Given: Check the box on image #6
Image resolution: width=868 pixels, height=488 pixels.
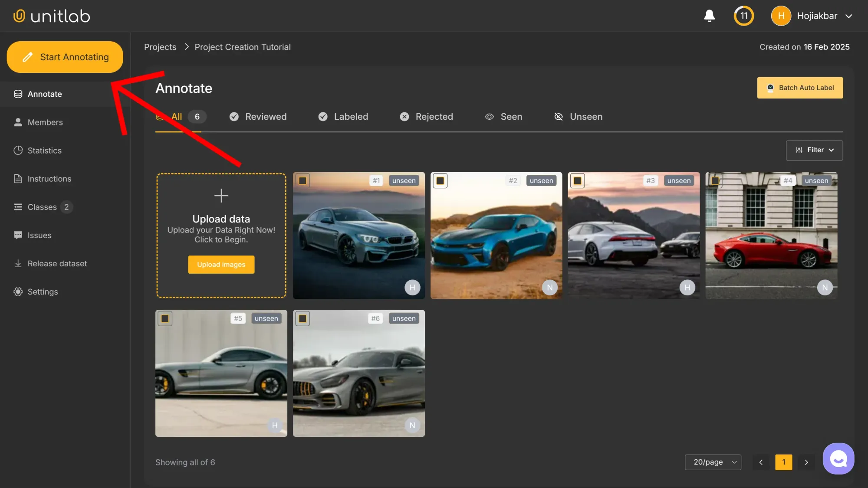Looking at the screenshot, I should click(x=302, y=318).
